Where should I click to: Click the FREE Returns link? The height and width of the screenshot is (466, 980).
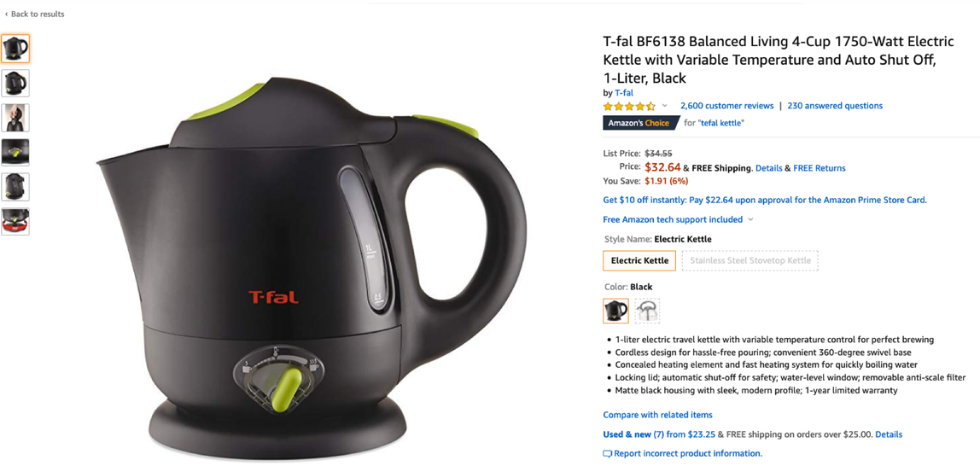tap(820, 168)
